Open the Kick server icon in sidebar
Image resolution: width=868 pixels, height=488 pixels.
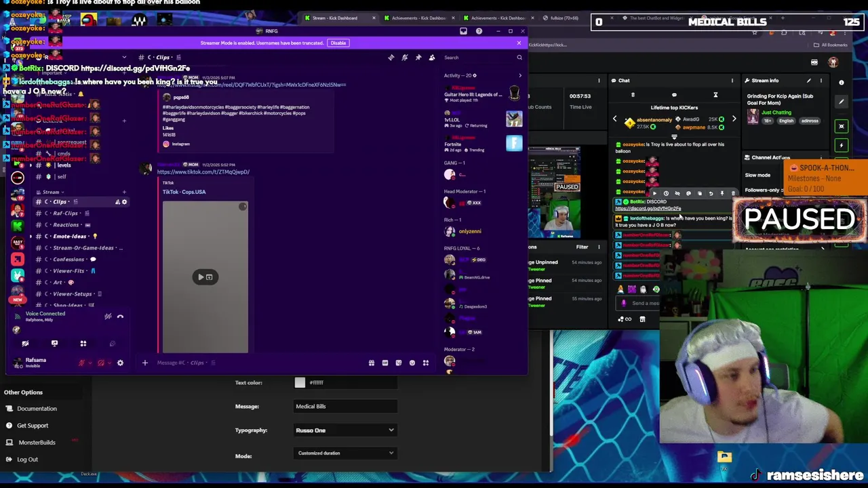pos(18,226)
